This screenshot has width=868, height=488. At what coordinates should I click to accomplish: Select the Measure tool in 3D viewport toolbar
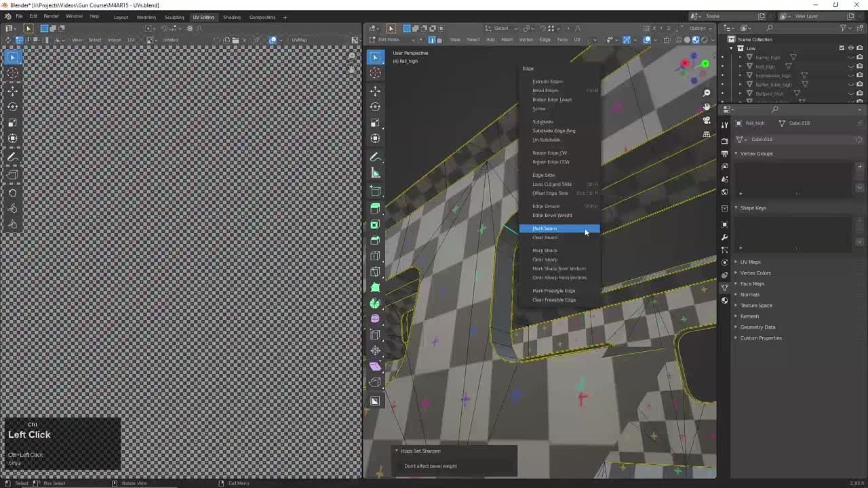click(x=375, y=173)
